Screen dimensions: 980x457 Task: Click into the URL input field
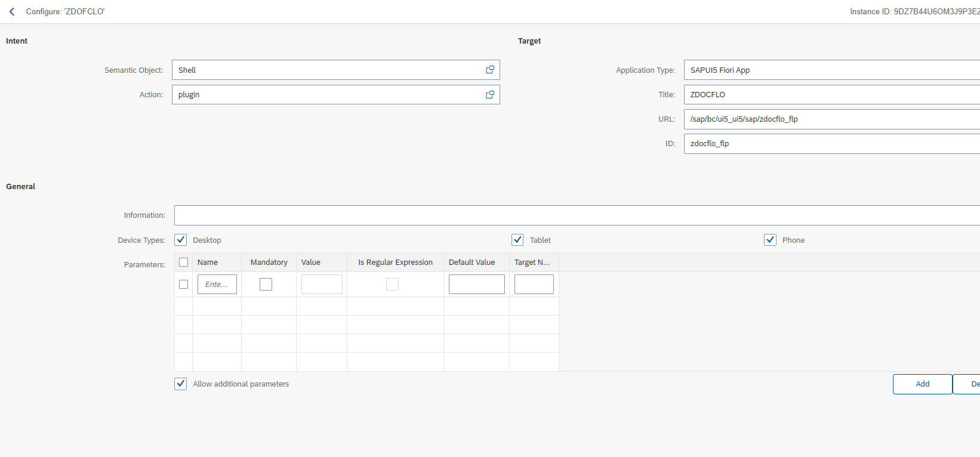click(x=832, y=119)
